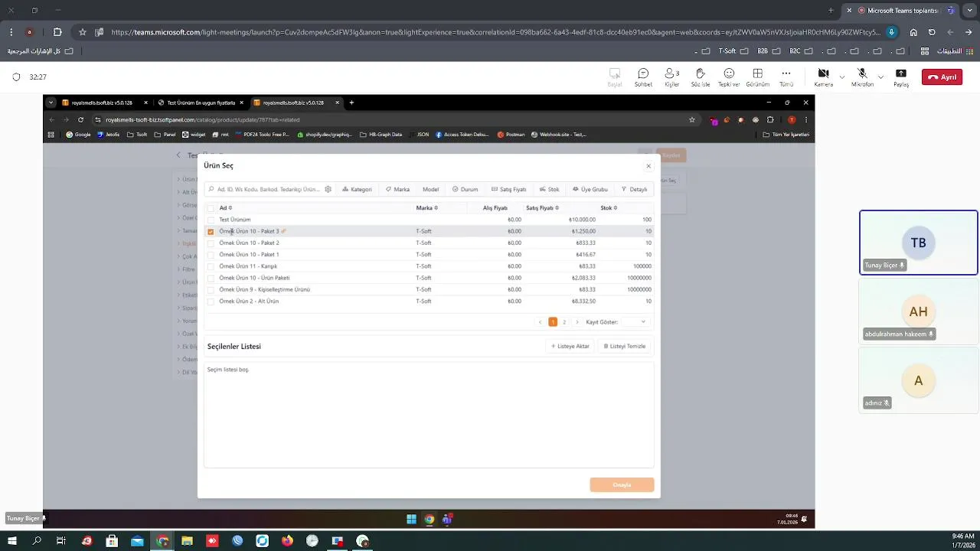The image size is (980, 551).
Task: Leave the meeting with Ayrıl button
Action: coord(942,77)
